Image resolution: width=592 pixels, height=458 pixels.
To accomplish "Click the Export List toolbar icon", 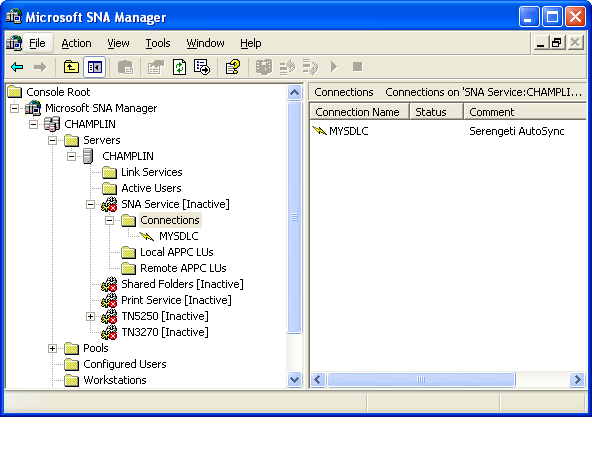I will tap(202, 67).
